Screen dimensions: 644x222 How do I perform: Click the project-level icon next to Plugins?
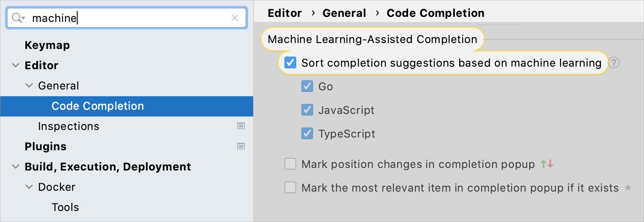[241, 146]
